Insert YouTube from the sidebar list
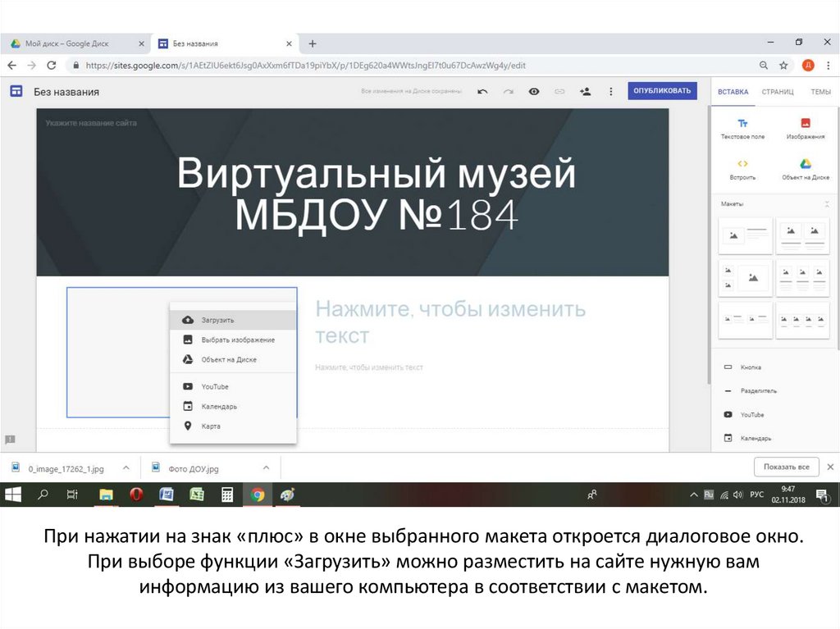Image resolution: width=840 pixels, height=629 pixels. [x=743, y=415]
